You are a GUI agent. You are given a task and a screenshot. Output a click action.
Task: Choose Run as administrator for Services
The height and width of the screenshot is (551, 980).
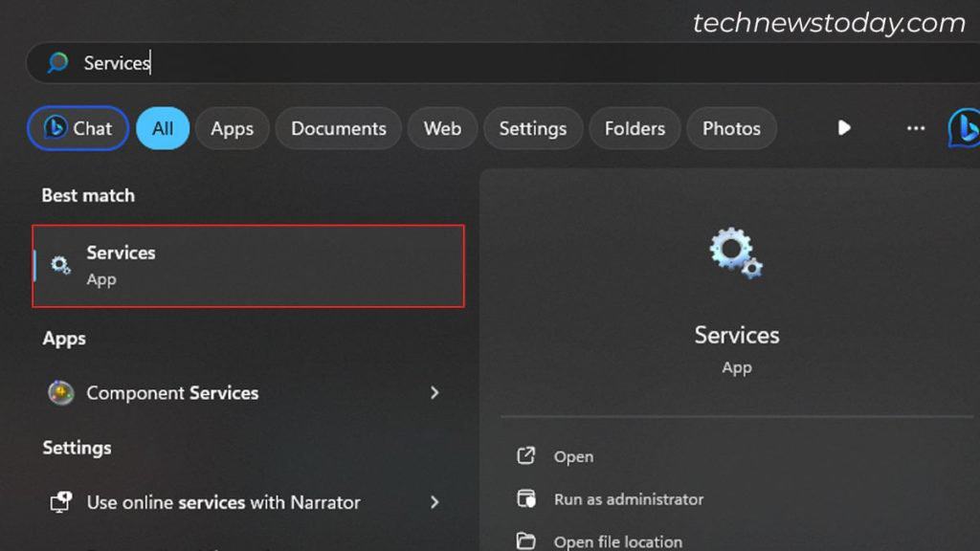(630, 499)
